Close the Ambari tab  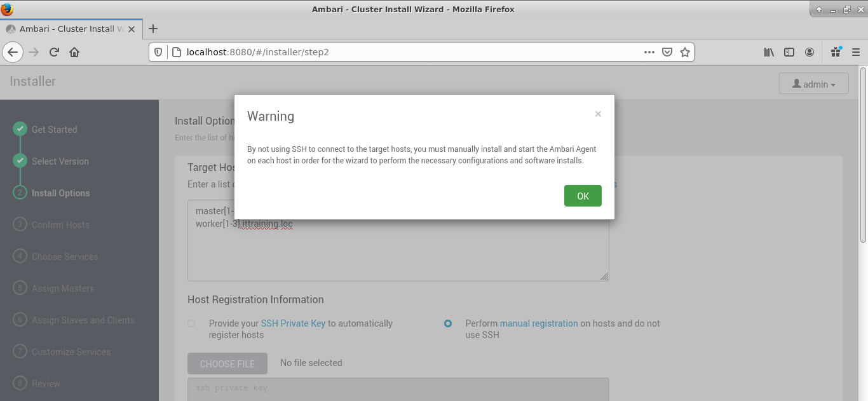click(x=132, y=29)
